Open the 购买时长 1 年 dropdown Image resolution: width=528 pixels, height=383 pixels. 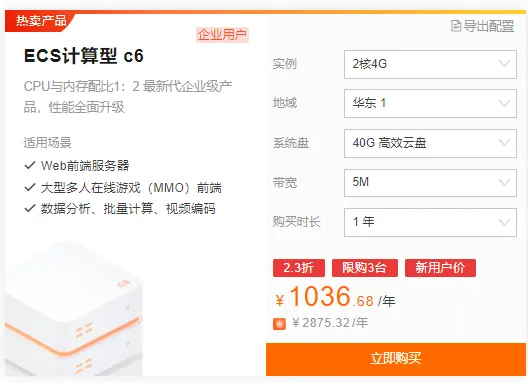click(x=430, y=222)
